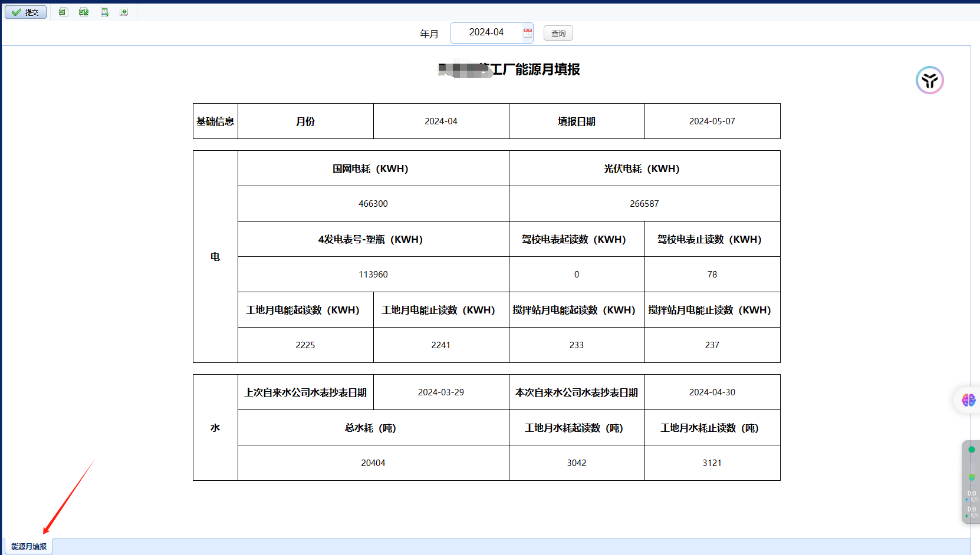The image size is (980, 555).
Task: Switch to the 能源月填报 sheet tab
Action: (28, 547)
